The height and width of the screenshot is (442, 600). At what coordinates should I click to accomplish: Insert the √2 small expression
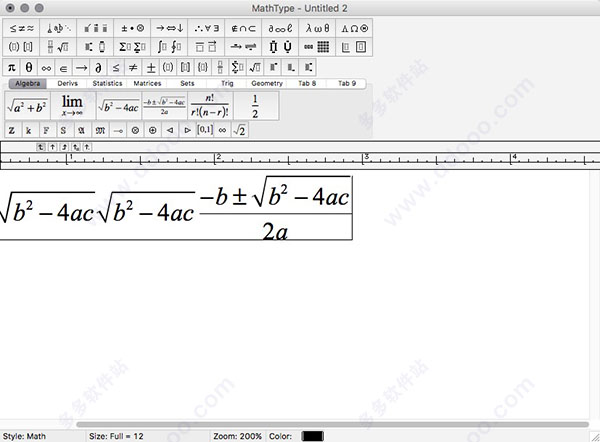[240, 130]
